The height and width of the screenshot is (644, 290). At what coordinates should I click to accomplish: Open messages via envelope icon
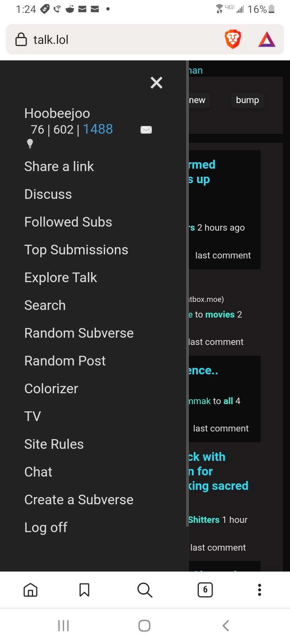click(146, 130)
